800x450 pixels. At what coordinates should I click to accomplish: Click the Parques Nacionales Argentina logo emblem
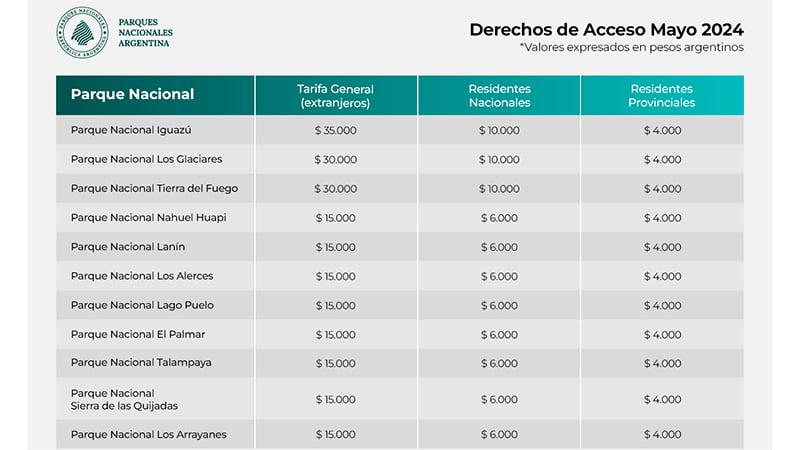(82, 33)
